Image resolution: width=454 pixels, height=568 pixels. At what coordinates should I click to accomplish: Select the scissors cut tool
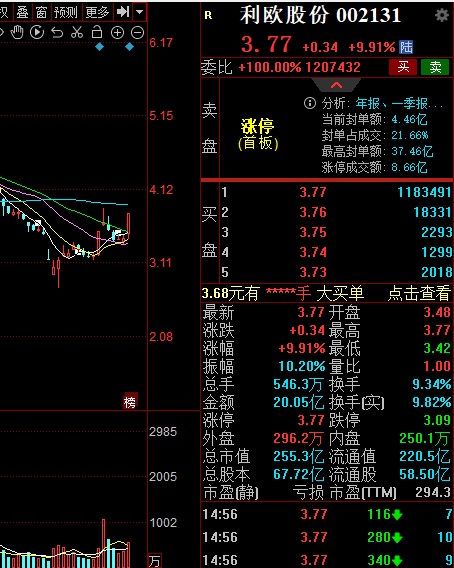click(77, 33)
